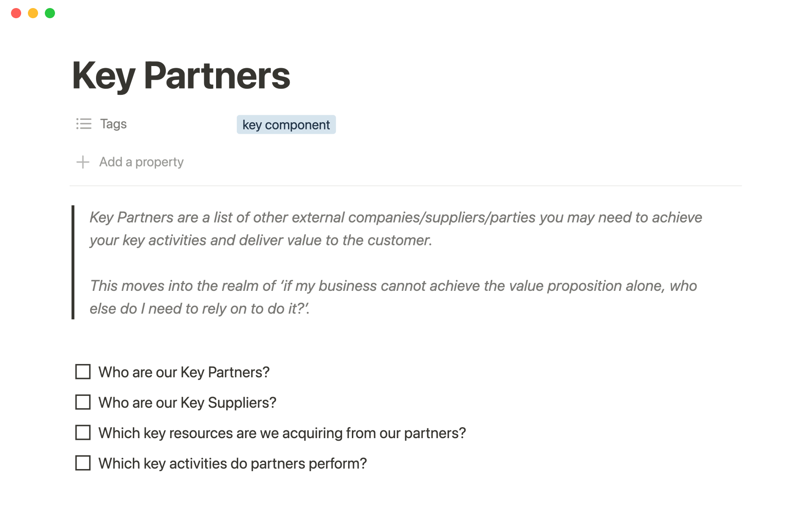Click the 'Key Partners' page title
812x508 pixels.
[181, 76]
